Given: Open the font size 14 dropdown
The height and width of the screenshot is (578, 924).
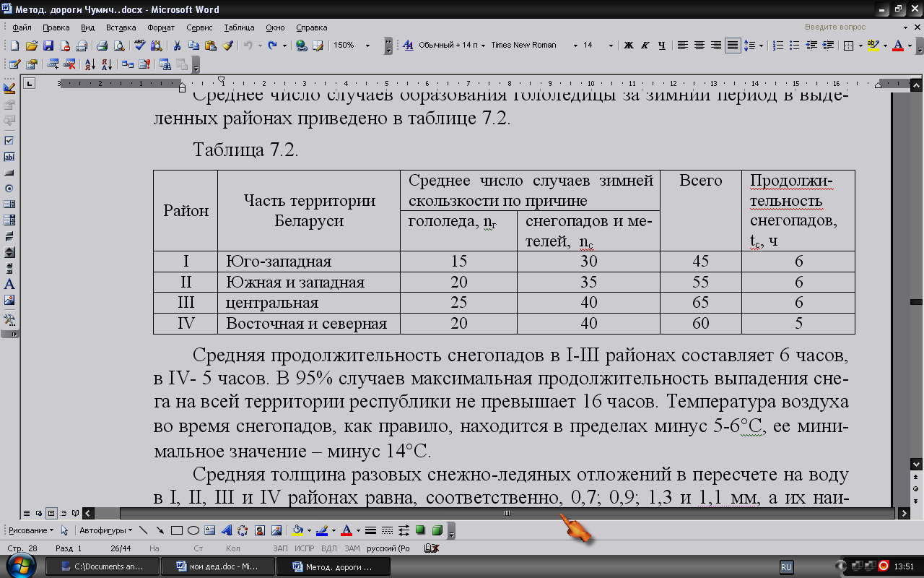Looking at the screenshot, I should click(x=611, y=46).
